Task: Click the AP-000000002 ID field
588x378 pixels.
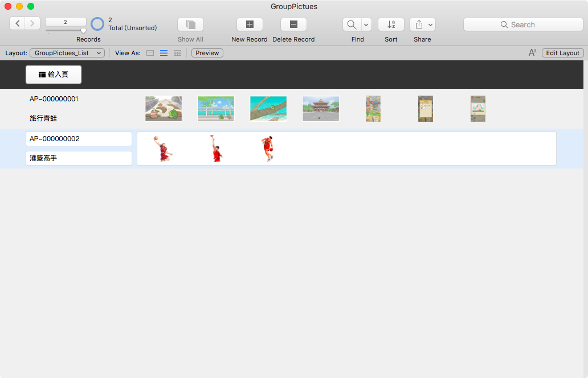Action: (x=79, y=139)
